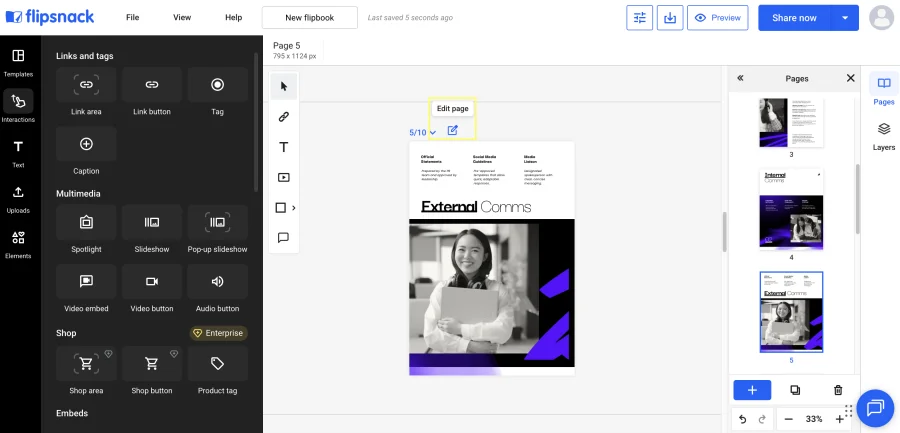The image size is (900, 433).
Task: Insert a Pop-up slideshow element
Action: [218, 223]
